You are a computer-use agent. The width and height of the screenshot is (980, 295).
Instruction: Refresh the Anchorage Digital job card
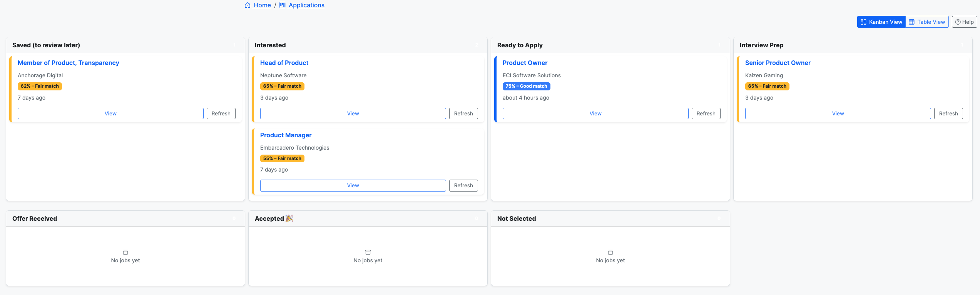221,113
